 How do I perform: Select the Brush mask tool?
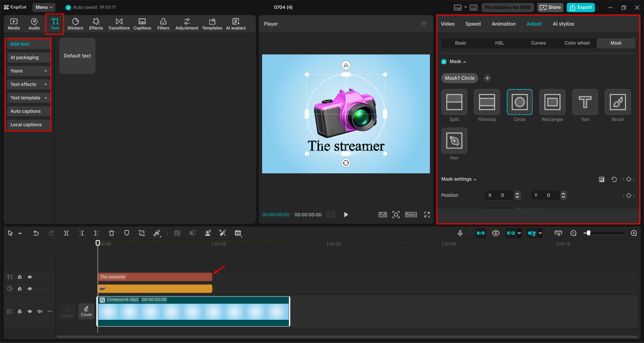[x=617, y=102]
